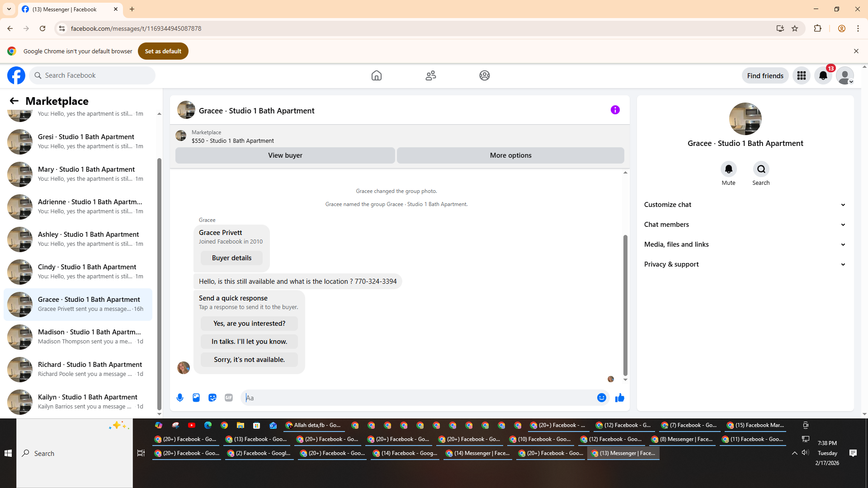This screenshot has height=488, width=868.
Task: Open the Facebook menu grid icon
Action: pos(802,75)
